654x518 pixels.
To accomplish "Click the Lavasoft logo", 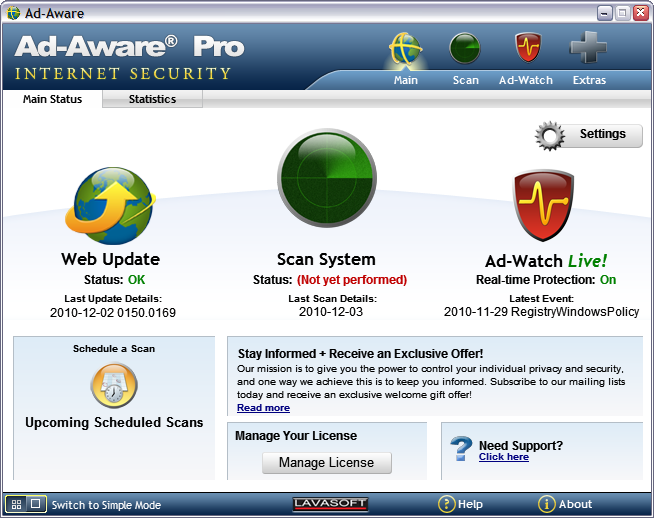I will click(x=330, y=504).
